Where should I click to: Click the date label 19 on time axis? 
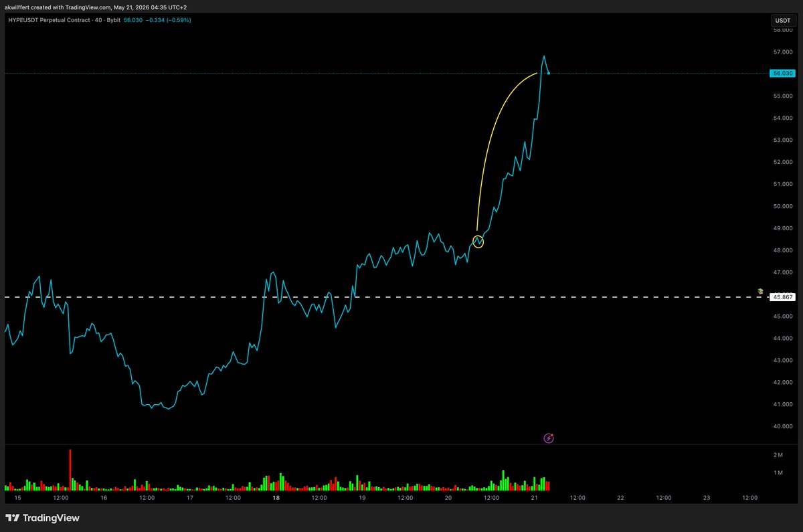tap(362, 498)
